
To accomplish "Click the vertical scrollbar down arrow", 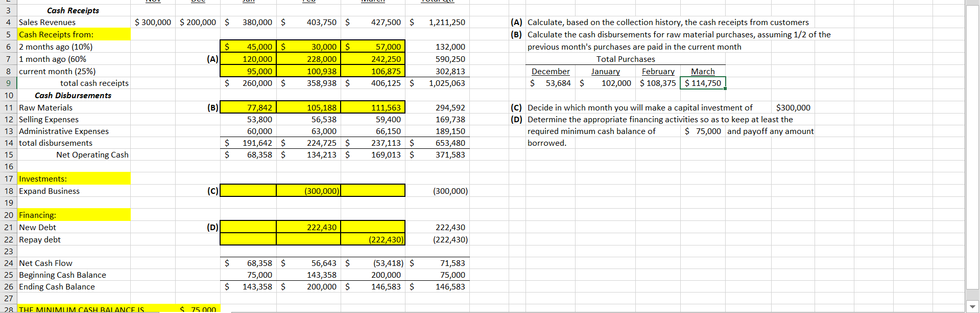I will (x=972, y=307).
